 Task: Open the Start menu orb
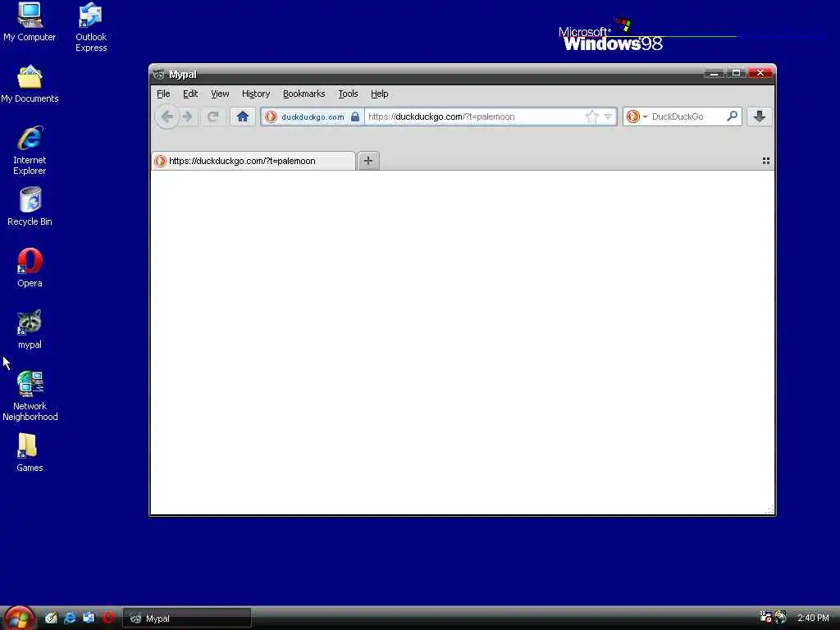pyautogui.click(x=18, y=619)
